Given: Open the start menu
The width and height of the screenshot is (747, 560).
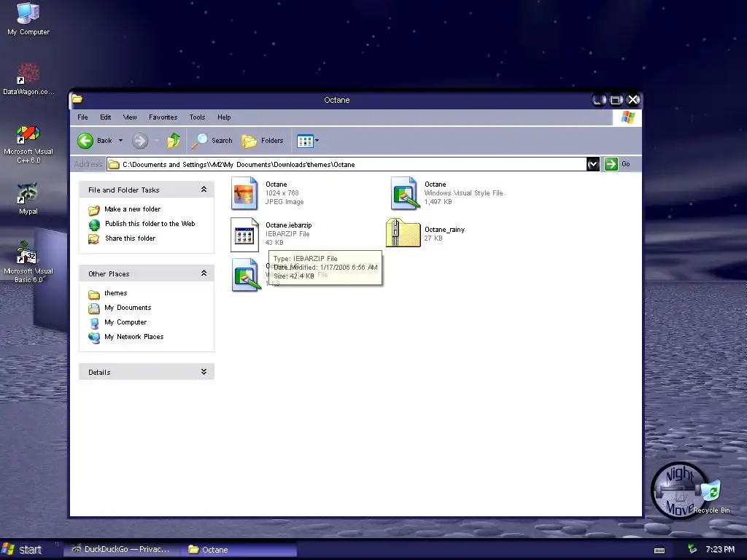Looking at the screenshot, I should [x=22, y=550].
